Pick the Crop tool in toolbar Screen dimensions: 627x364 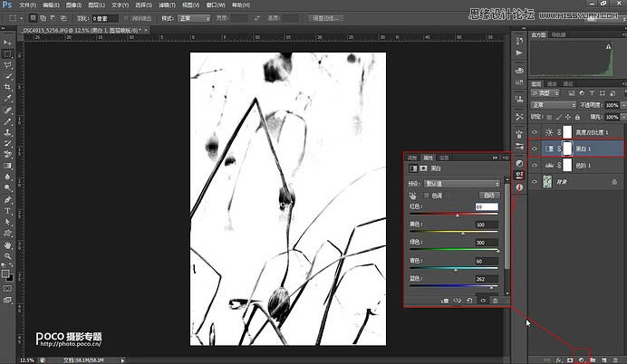click(x=7, y=88)
